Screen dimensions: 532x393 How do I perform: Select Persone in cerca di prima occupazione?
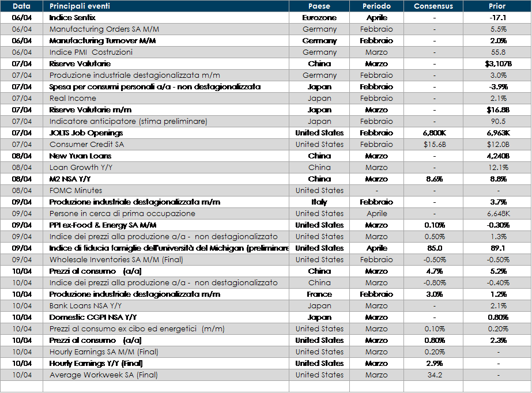pyautogui.click(x=122, y=214)
